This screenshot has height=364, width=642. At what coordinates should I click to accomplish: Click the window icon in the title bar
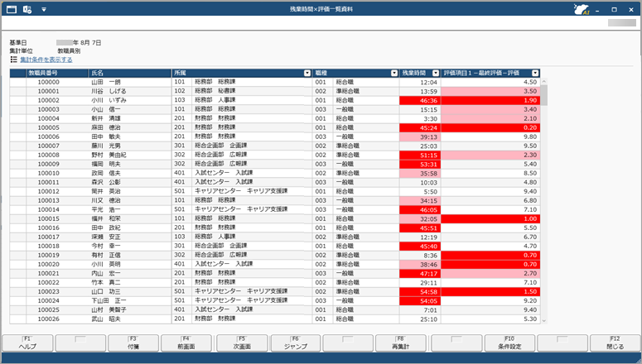point(12,9)
